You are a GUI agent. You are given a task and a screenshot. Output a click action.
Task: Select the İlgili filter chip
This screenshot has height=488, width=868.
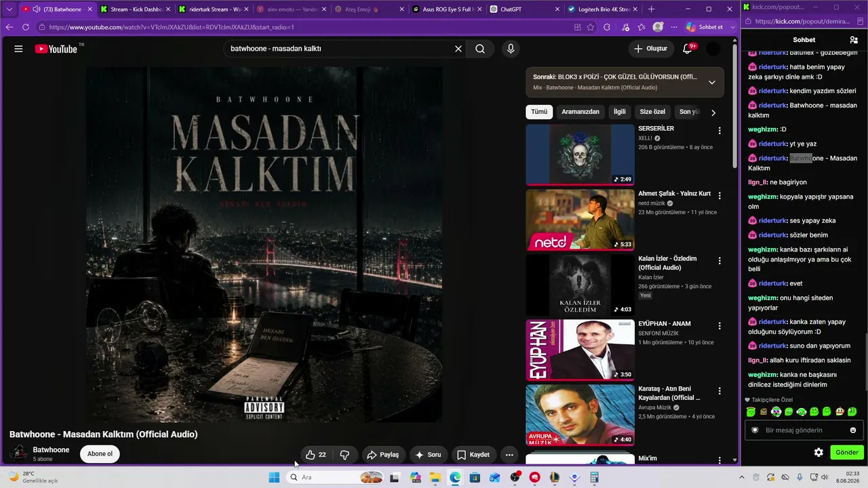pyautogui.click(x=620, y=112)
